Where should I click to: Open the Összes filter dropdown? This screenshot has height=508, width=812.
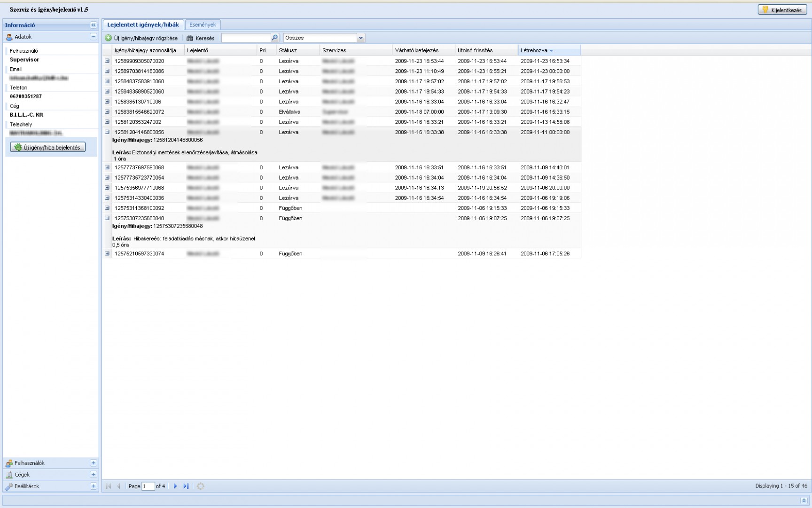[360, 38]
